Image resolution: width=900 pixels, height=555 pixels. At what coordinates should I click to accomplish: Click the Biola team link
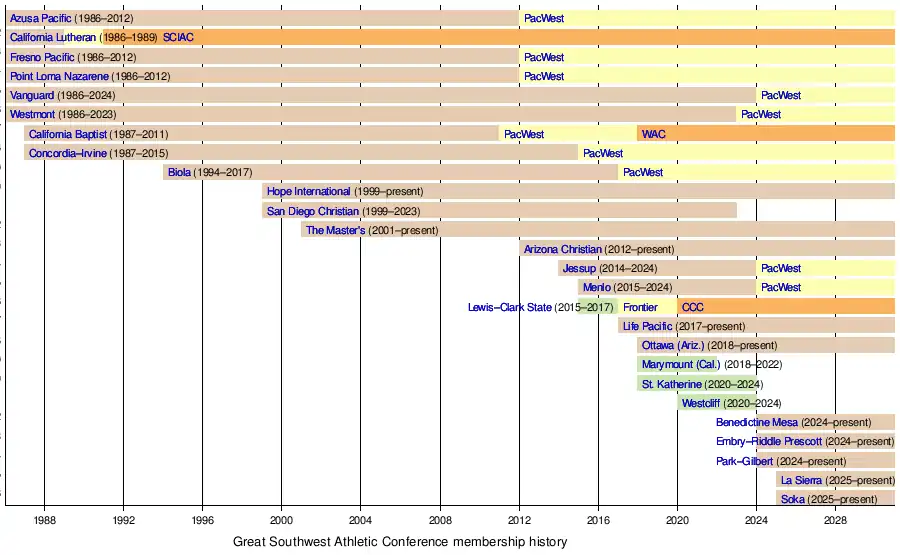pyautogui.click(x=179, y=172)
